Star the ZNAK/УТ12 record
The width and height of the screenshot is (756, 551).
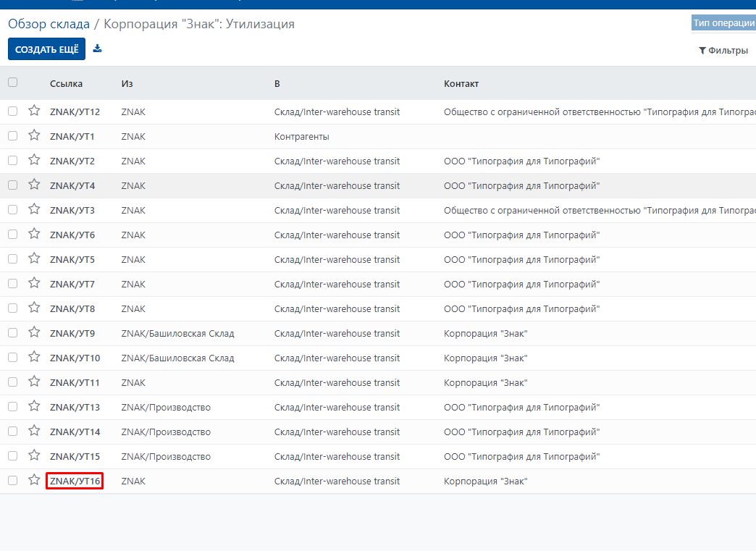[34, 111]
